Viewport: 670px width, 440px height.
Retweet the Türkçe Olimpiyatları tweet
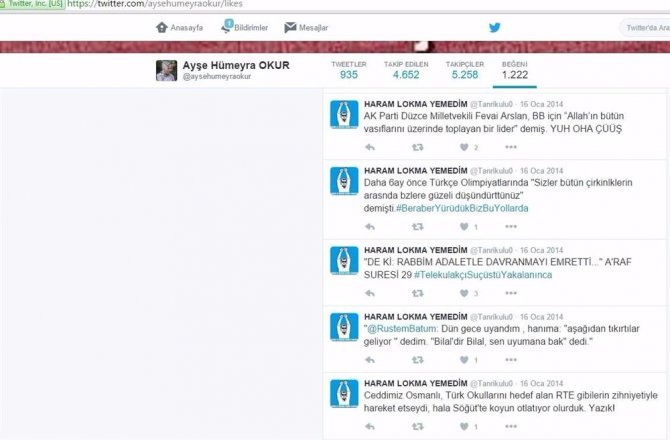click(417, 227)
